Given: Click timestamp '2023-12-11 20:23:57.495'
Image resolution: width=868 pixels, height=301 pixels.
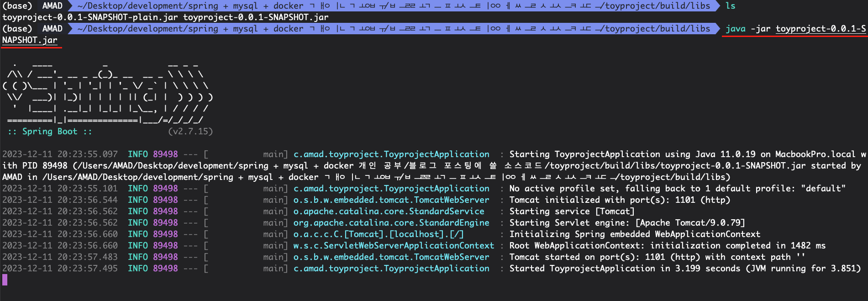Looking at the screenshot, I should tap(60, 269).
